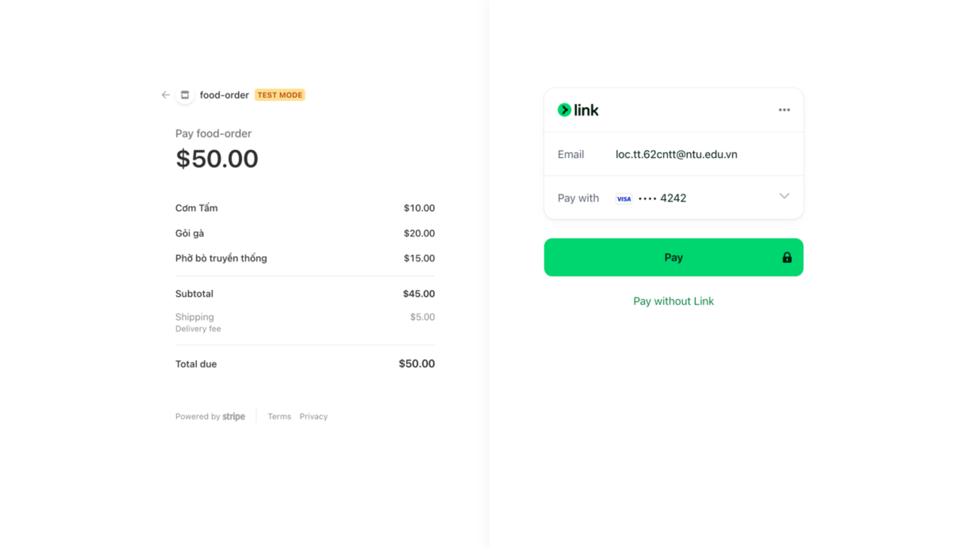Click the food-order store icon
This screenshot has width=980, height=548.
[185, 95]
